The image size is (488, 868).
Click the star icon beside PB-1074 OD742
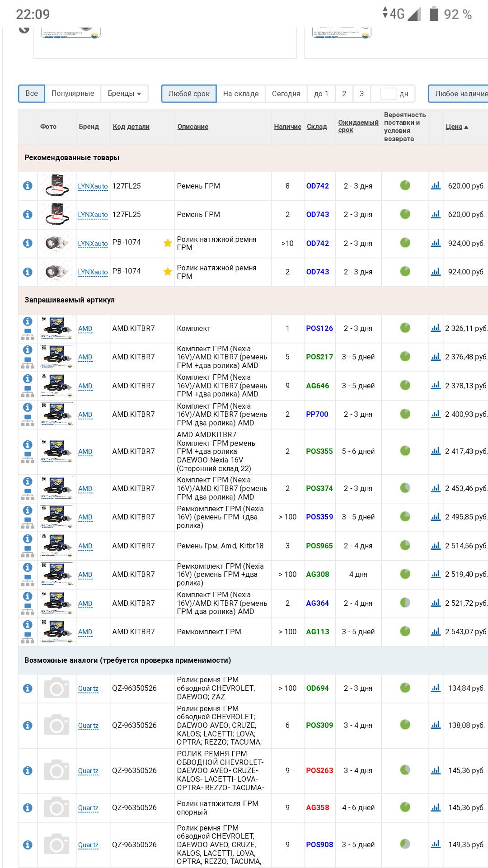(x=168, y=243)
